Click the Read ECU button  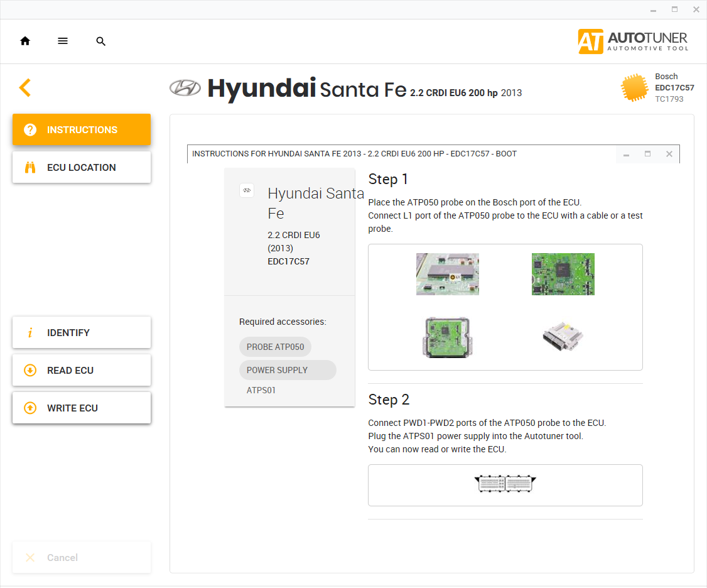click(x=82, y=371)
